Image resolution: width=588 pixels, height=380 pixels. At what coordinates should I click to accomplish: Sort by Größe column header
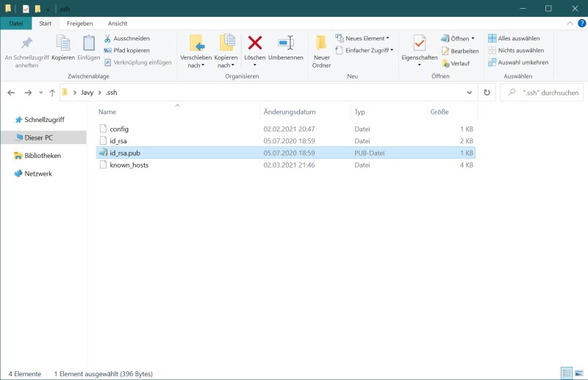440,112
